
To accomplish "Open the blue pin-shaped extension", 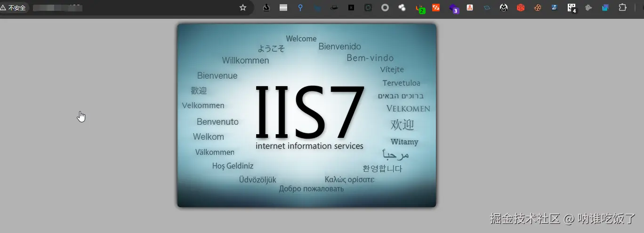I will [x=300, y=8].
